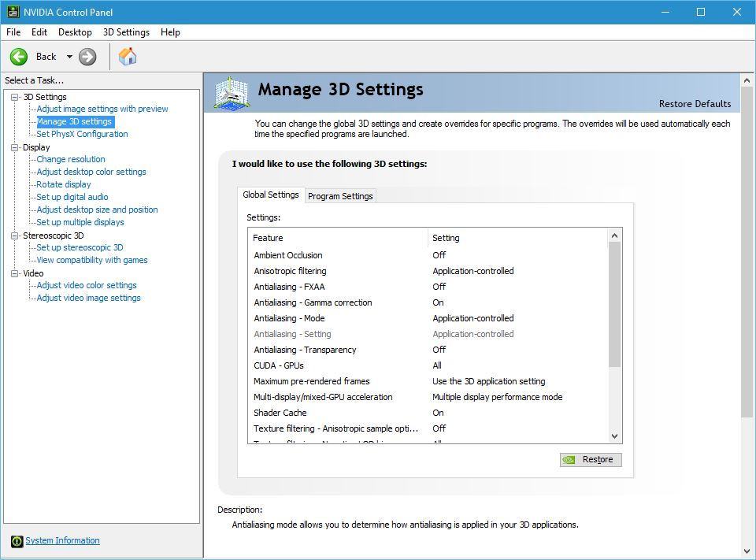Select the Ambient Occlusion feature row
Screen dimensions: 756x560
point(428,255)
